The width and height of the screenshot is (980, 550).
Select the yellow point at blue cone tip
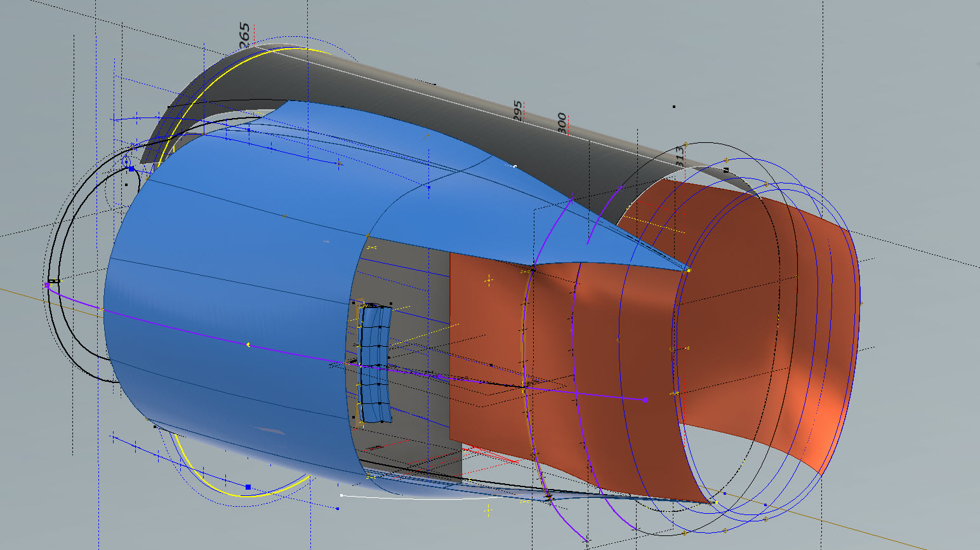(x=689, y=271)
